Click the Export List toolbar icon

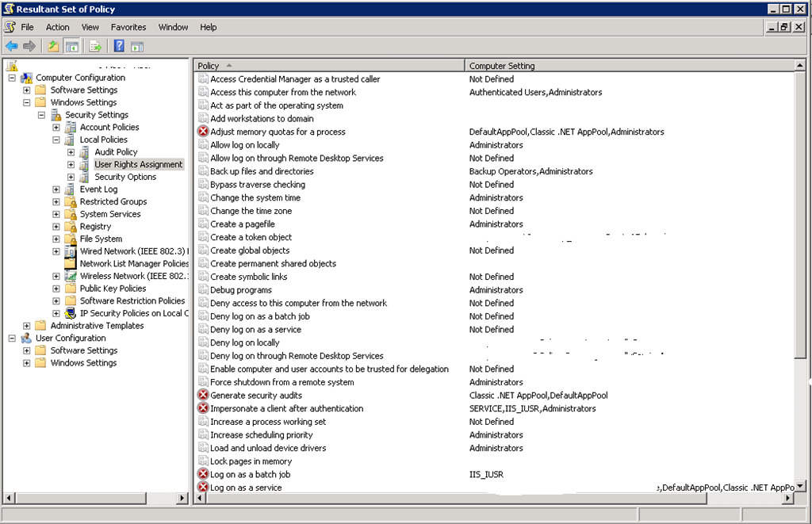click(95, 46)
